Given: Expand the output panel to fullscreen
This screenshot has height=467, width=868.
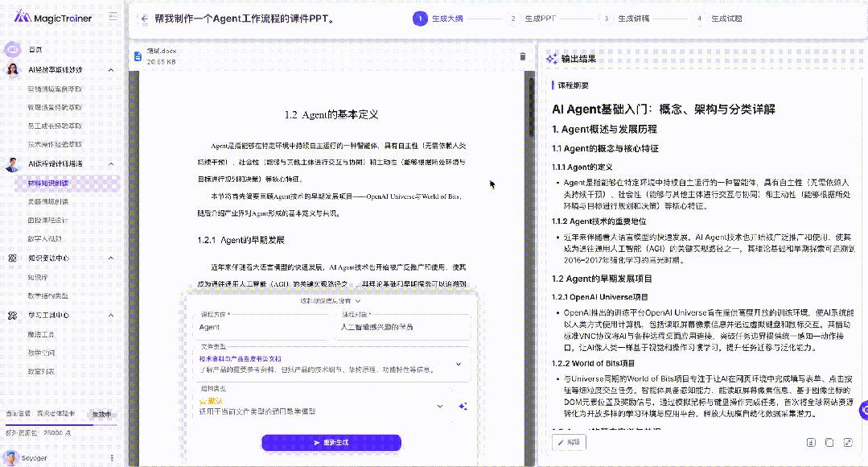Looking at the screenshot, I should click(848, 442).
